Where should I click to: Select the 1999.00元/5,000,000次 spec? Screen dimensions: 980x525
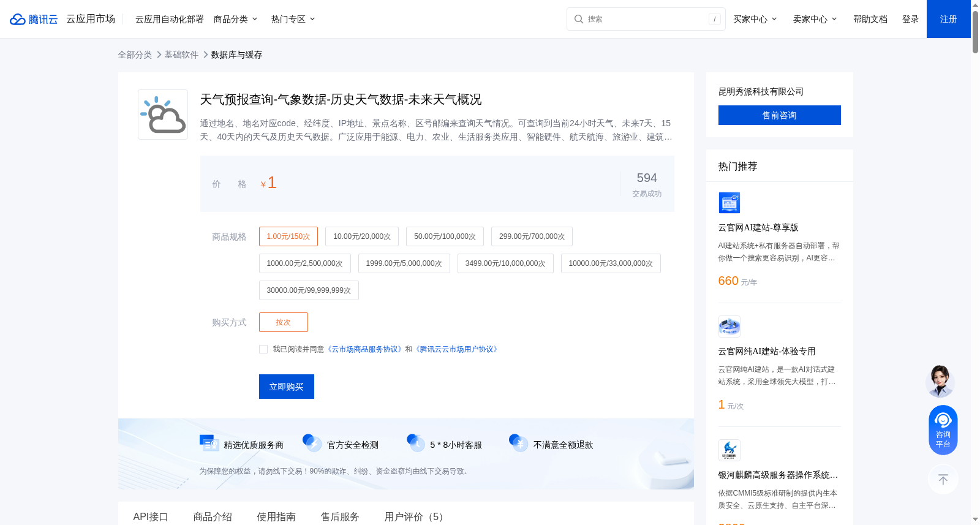point(404,263)
